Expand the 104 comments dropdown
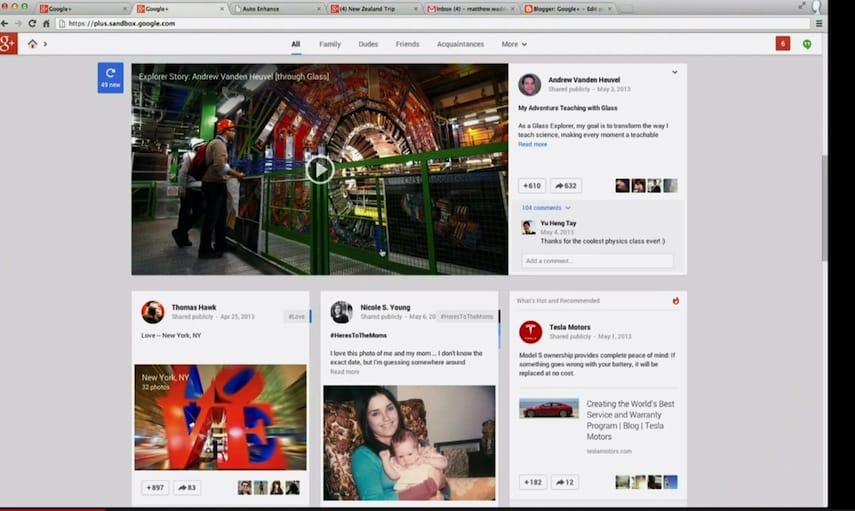This screenshot has width=855, height=511. (x=546, y=208)
